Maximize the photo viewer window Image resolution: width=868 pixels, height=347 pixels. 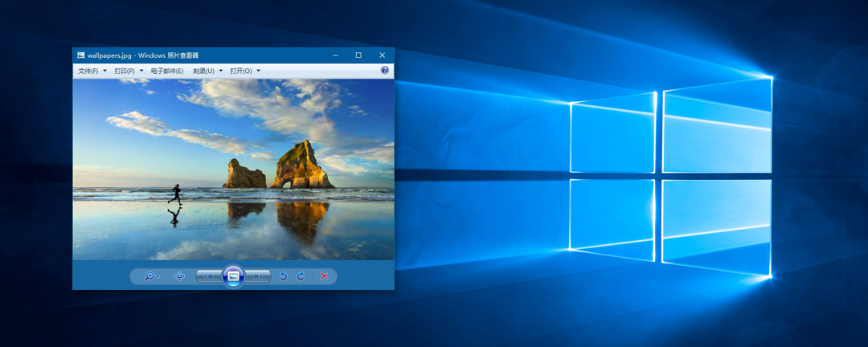click(358, 55)
